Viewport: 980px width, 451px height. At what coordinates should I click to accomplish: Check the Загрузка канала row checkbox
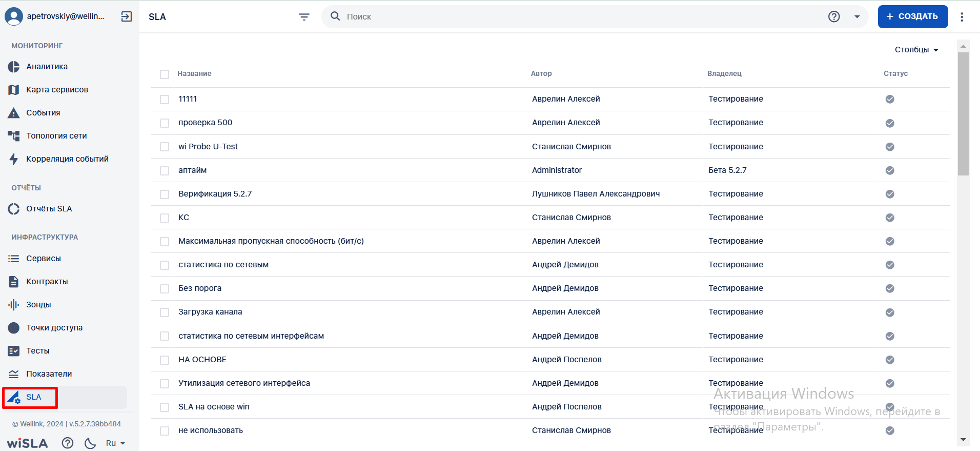[x=165, y=312]
